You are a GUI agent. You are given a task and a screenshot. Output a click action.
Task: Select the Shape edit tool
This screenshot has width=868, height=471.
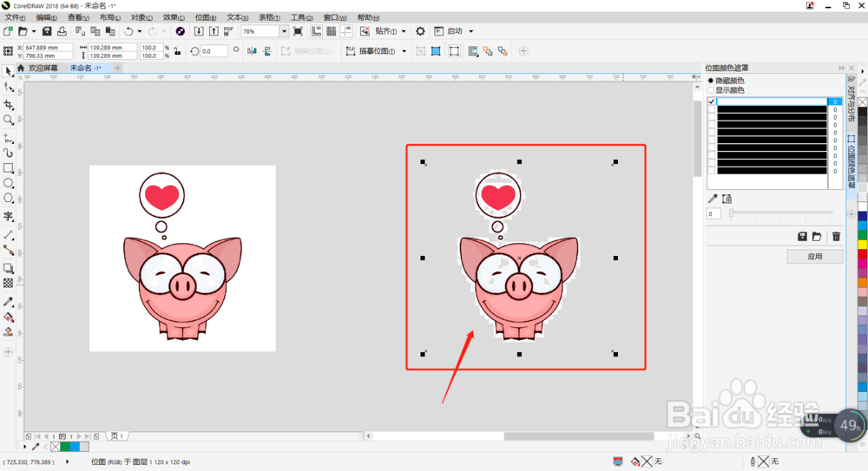tap(9, 88)
